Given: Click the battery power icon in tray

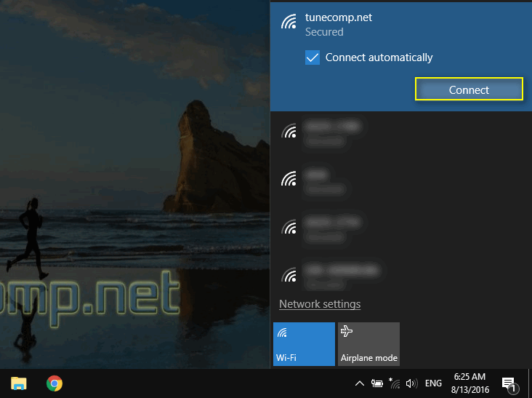Looking at the screenshot, I should 377,383.
